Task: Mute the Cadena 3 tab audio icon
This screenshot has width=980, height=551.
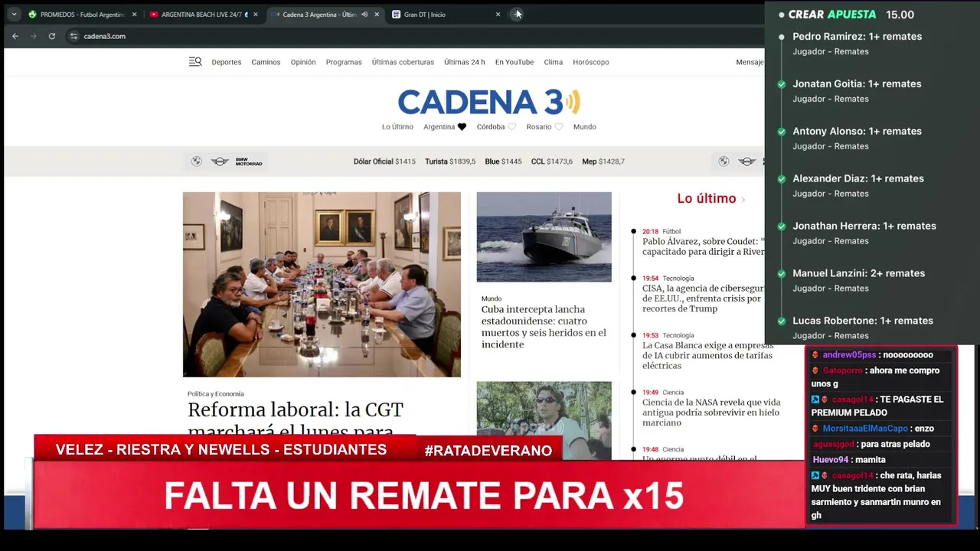Action: click(364, 15)
